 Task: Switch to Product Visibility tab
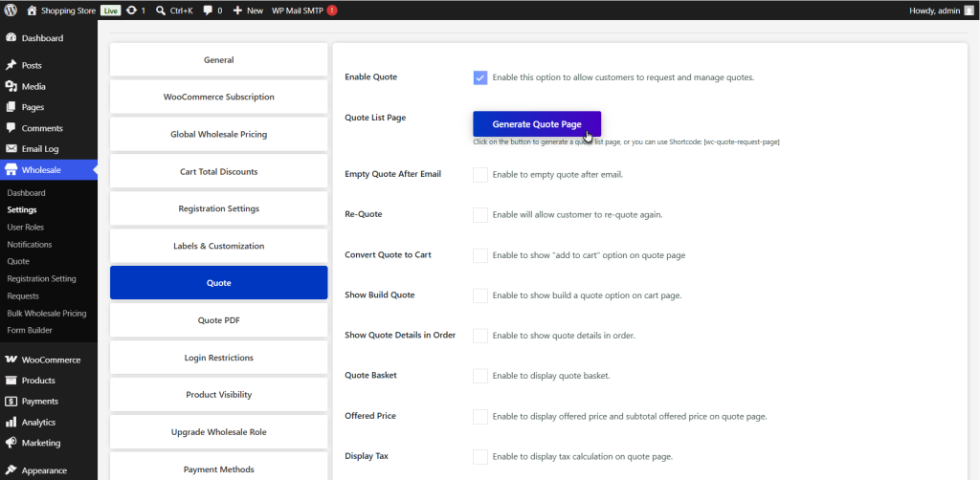coord(219,395)
